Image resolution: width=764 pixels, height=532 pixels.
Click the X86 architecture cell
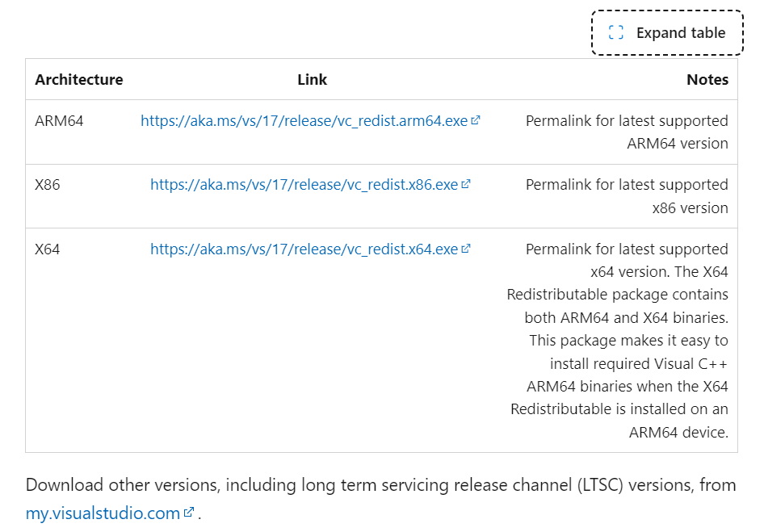coord(48,185)
